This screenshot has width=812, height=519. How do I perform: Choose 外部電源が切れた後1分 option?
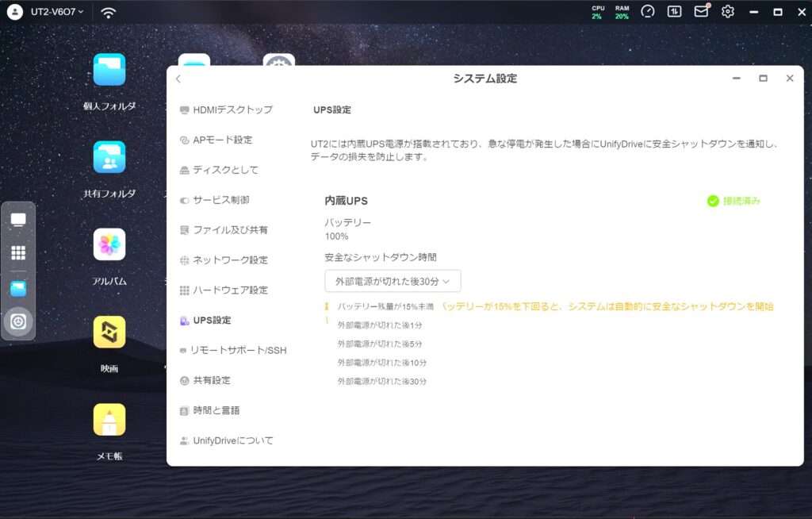(x=380, y=325)
